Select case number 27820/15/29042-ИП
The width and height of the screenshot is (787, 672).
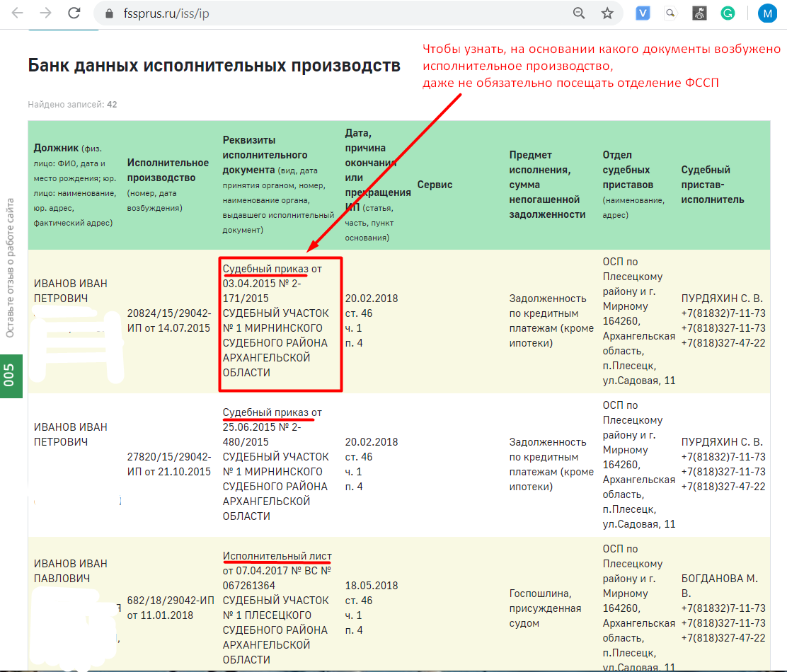coord(169,464)
